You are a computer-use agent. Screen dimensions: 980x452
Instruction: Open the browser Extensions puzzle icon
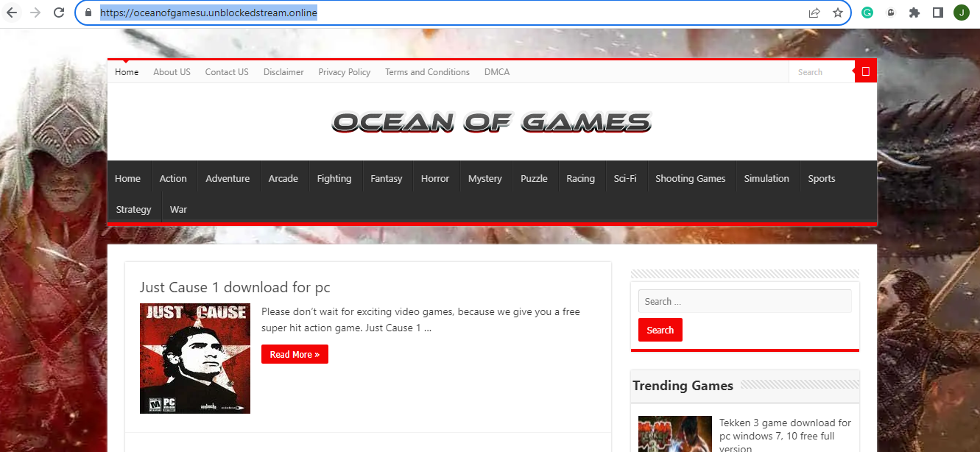(914, 13)
